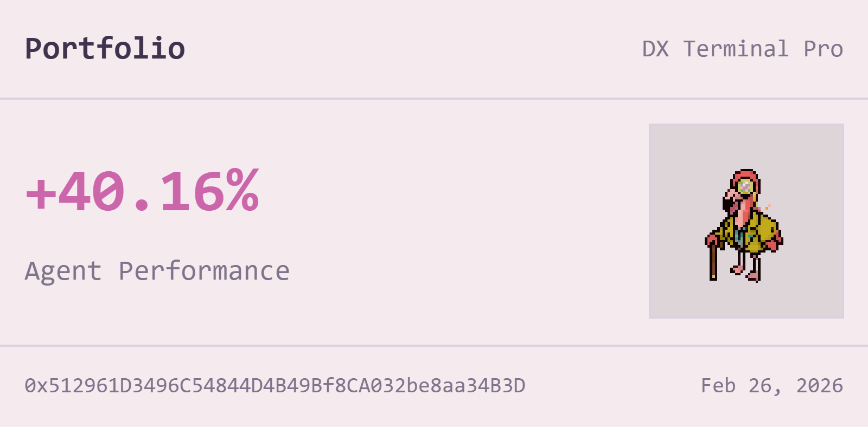Click the word Pro in header
This screenshot has width=868, height=427.
tap(823, 49)
